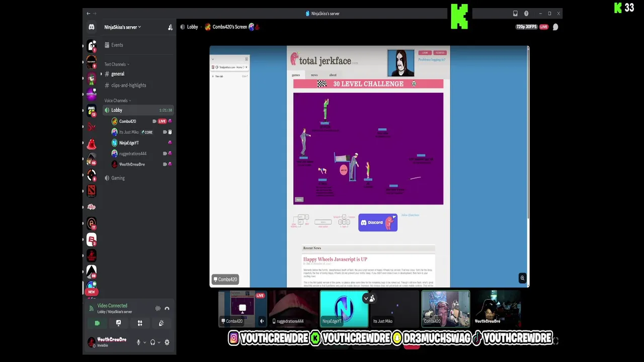Image resolution: width=644 pixels, height=362 pixels.
Task: Open the Duel GG server icon with badge 13
Action: point(92,111)
